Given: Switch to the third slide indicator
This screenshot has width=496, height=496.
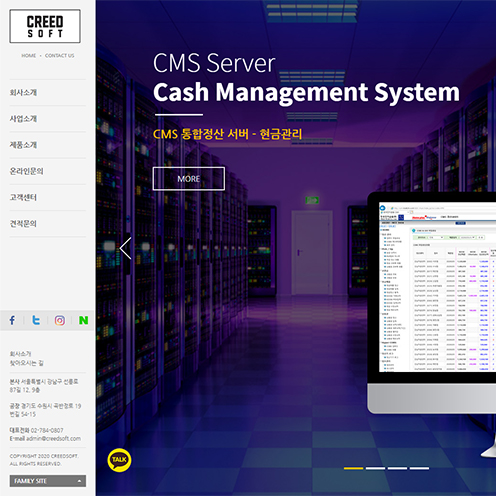Looking at the screenshot, I should 397,468.
